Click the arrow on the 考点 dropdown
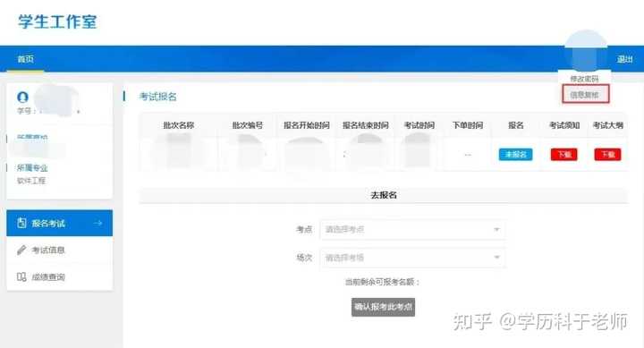The height and width of the screenshot is (348, 644). pos(496,229)
